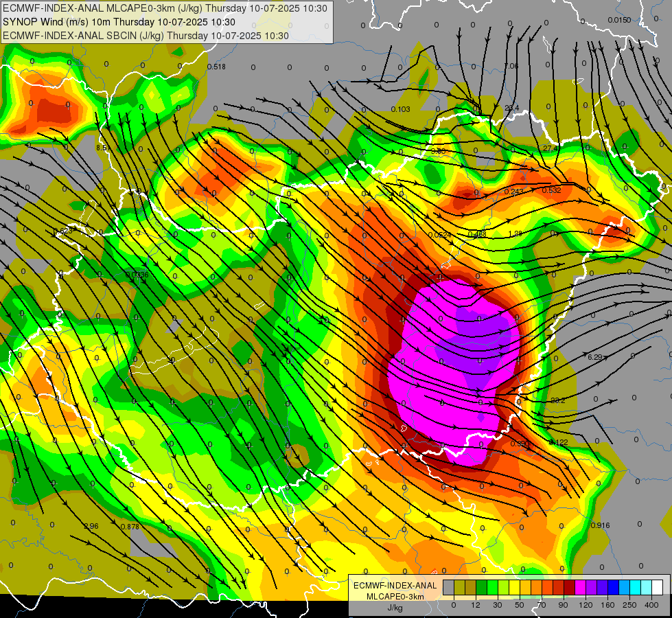Screen dimensions: 672x618
Task: Click the legend unit label 'J/kg'
Action: 395,608
